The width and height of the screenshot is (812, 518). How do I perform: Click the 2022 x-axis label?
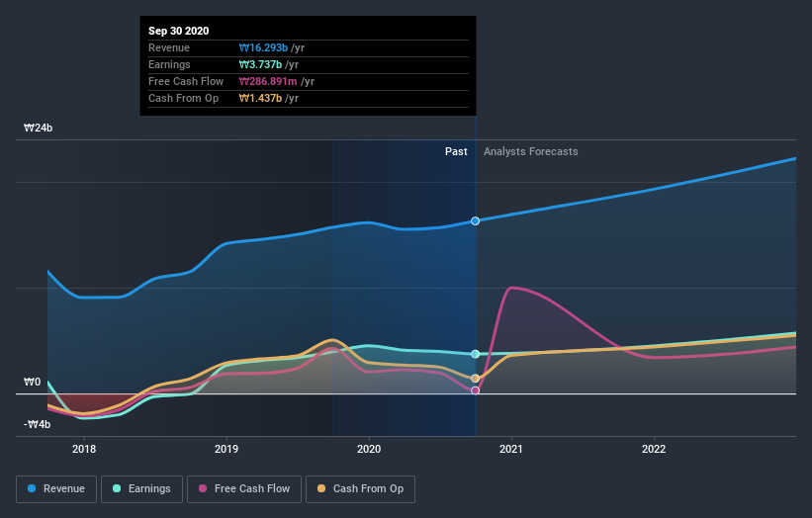click(654, 449)
